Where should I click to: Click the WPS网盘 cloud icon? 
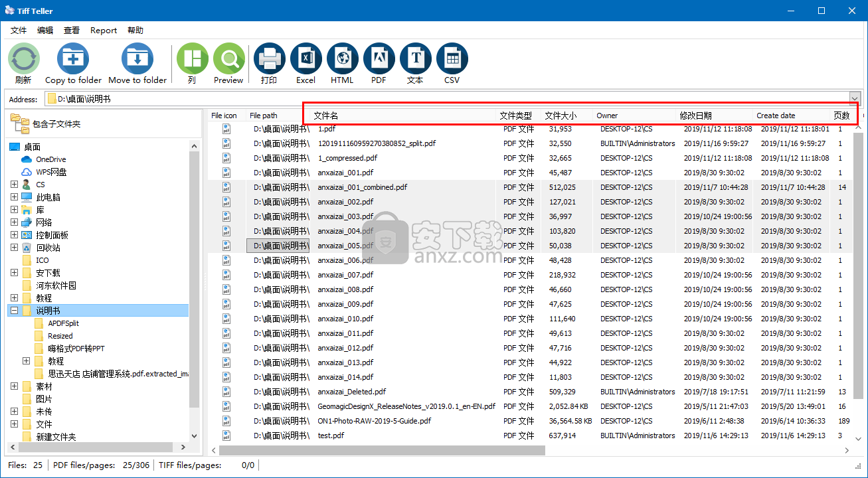click(27, 172)
